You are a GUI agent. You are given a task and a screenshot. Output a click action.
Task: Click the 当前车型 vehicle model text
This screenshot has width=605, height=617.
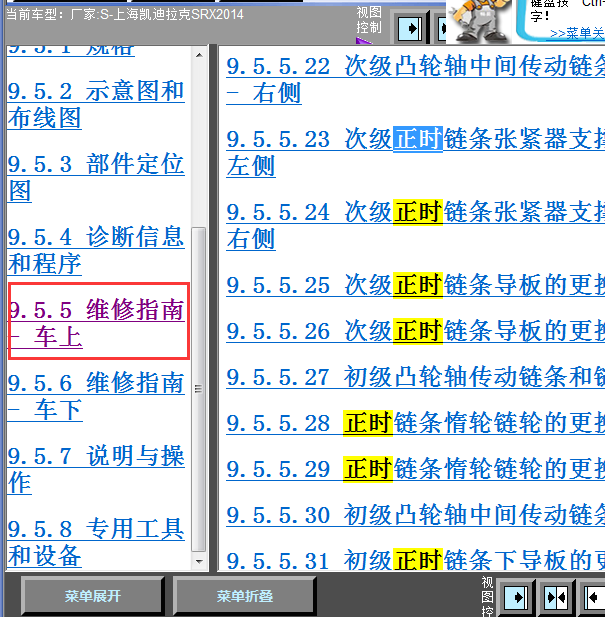[125, 15]
